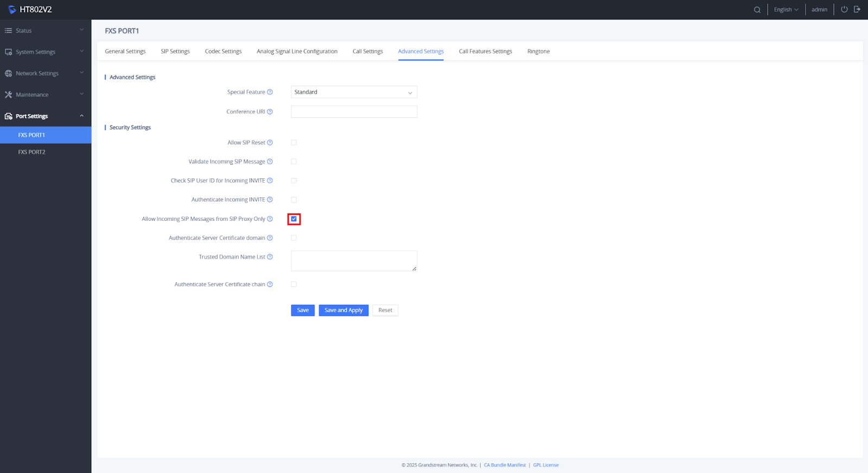The height and width of the screenshot is (473, 868).
Task: Switch to SIP Settings tab
Action: tap(175, 52)
